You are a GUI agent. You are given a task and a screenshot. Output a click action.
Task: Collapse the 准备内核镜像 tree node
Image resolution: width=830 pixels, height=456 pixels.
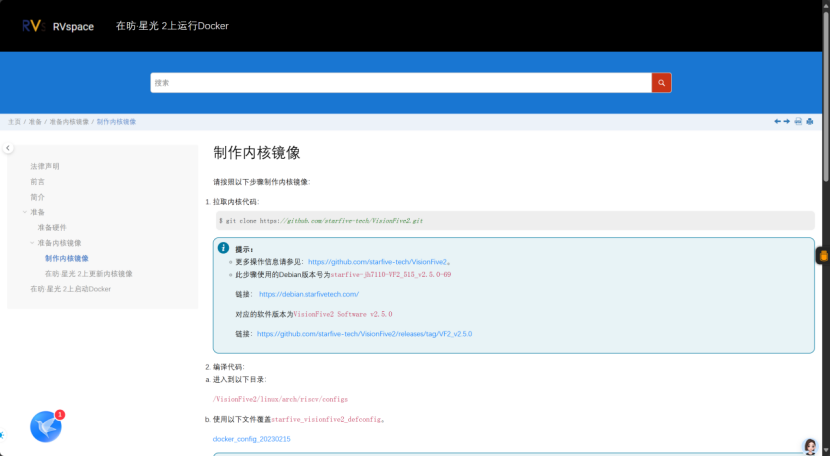(x=33, y=243)
